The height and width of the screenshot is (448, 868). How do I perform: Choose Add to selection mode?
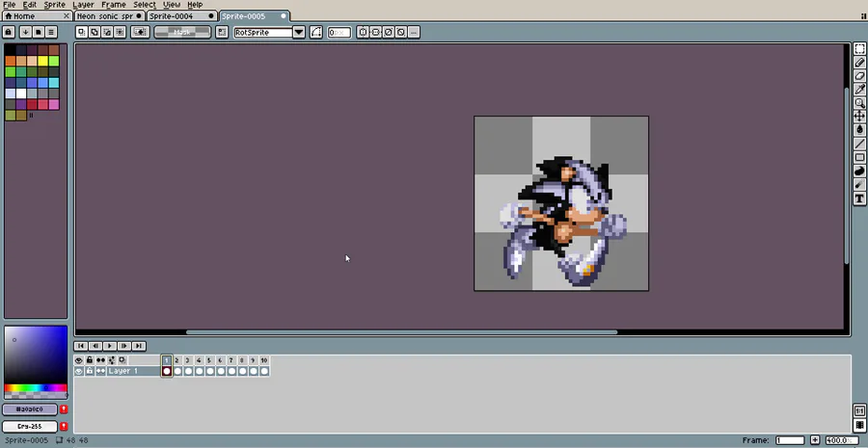[95, 32]
